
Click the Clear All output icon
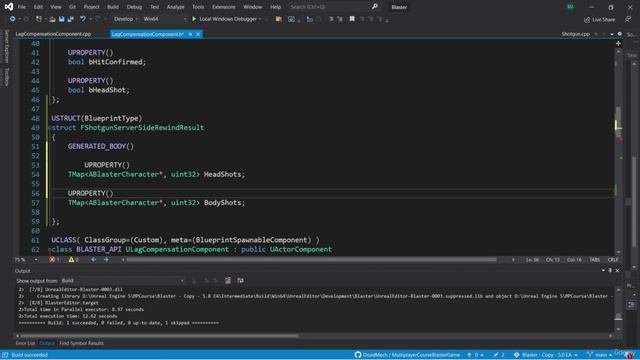(x=228, y=280)
